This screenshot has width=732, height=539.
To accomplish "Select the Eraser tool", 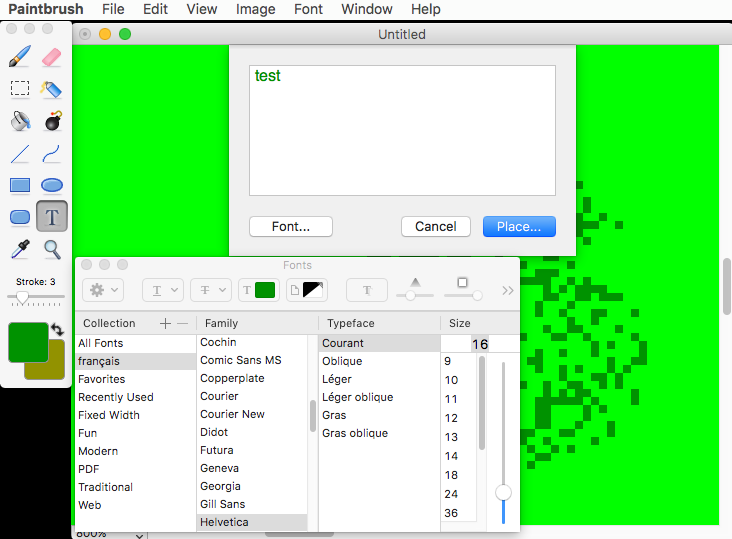I will click(x=52, y=56).
